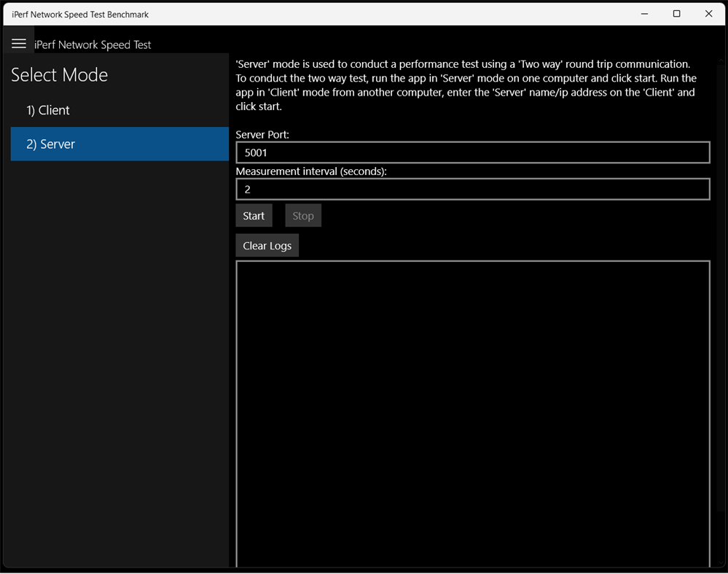Focus the Measurement interval input field
Image resolution: width=728 pixels, height=574 pixels.
pos(472,189)
